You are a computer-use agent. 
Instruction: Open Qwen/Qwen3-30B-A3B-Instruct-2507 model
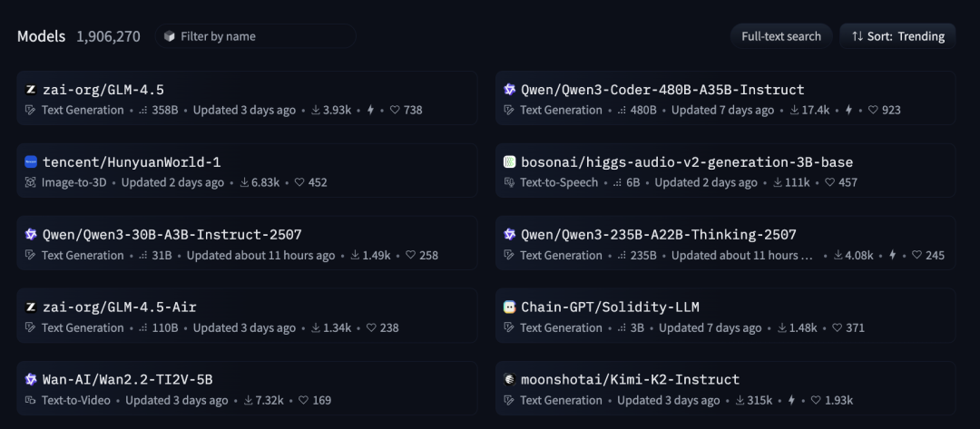pyautogui.click(x=247, y=243)
